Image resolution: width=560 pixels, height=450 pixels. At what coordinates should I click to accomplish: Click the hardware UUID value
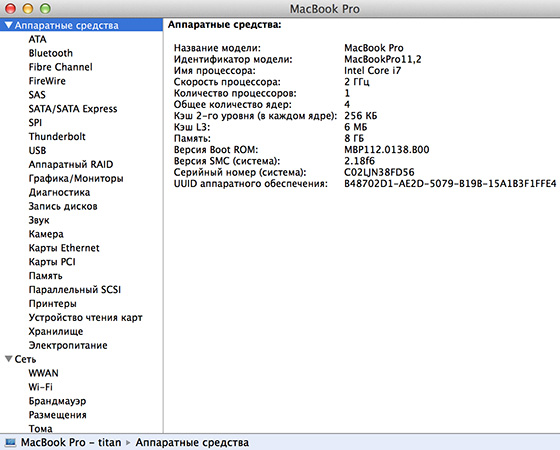(450, 184)
